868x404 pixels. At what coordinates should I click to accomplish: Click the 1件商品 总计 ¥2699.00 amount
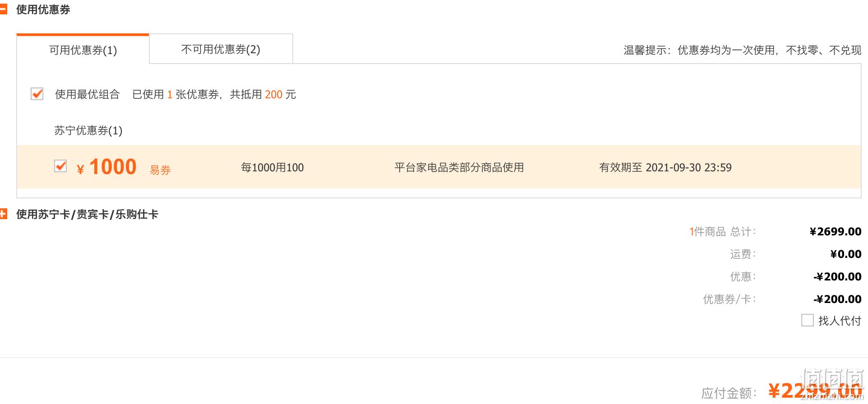tap(836, 231)
